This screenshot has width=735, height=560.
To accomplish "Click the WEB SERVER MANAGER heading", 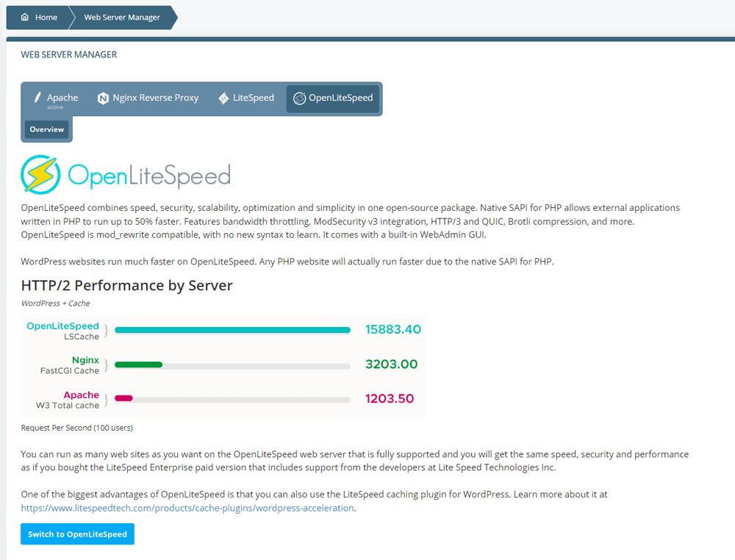I will point(69,55).
